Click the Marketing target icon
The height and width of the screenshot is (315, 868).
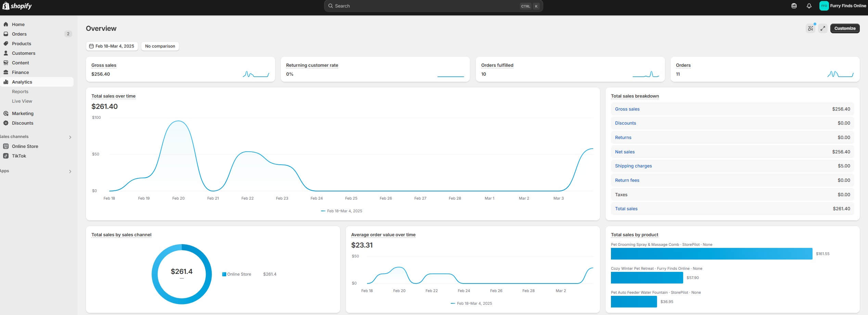(x=6, y=113)
